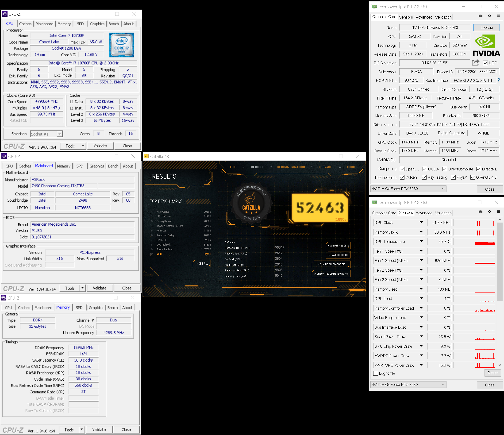This screenshot has height=435, width=504.
Task: Switch to Advanced tab in GPU-Z Graphics Card window
Action: [x=424, y=17]
